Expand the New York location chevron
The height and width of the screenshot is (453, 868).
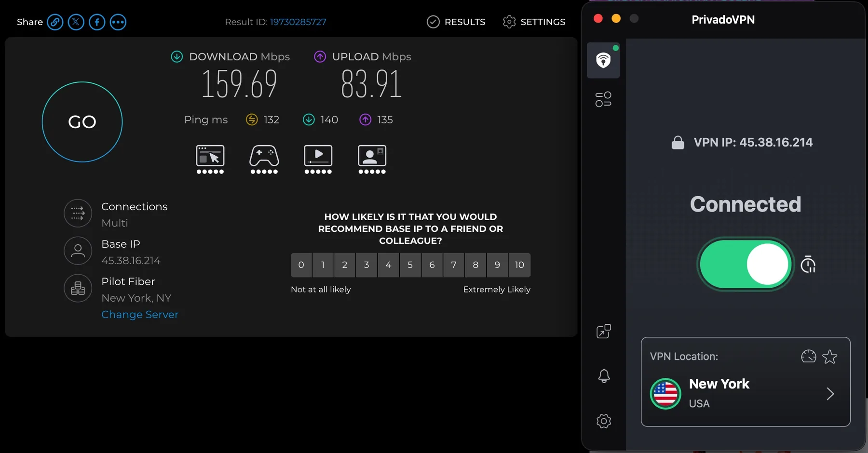click(x=830, y=394)
